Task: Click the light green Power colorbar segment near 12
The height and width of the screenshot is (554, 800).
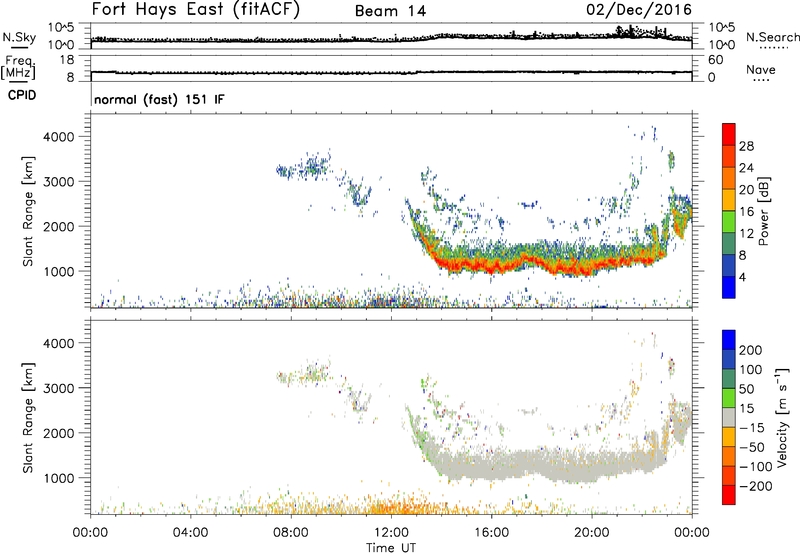Action: (x=729, y=221)
